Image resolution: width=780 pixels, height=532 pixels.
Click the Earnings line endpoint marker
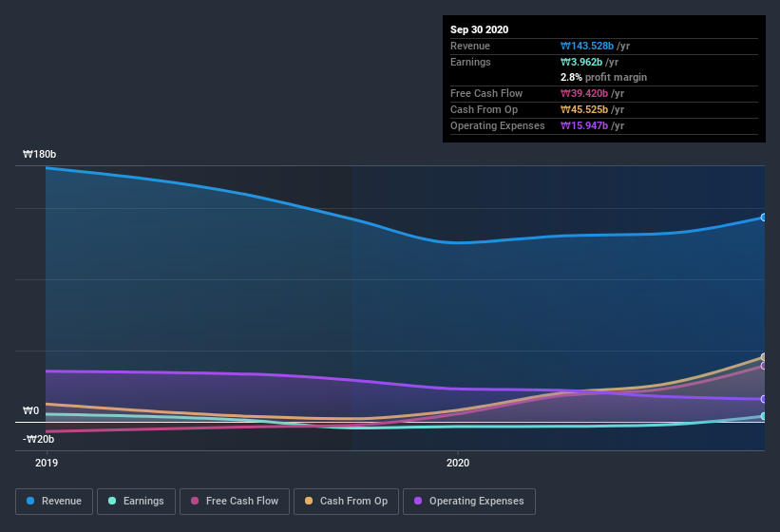(x=763, y=416)
